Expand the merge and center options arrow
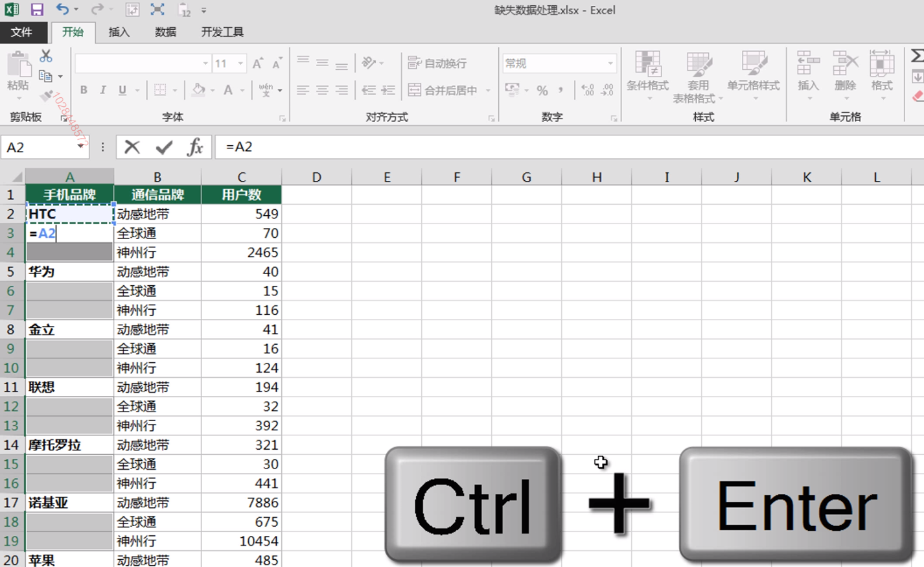 tap(488, 90)
